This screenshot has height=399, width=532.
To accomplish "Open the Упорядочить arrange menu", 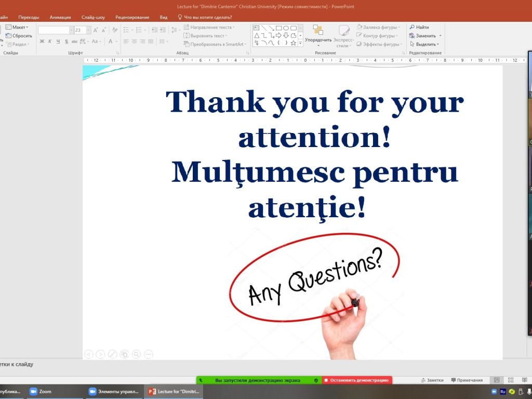I will click(318, 36).
